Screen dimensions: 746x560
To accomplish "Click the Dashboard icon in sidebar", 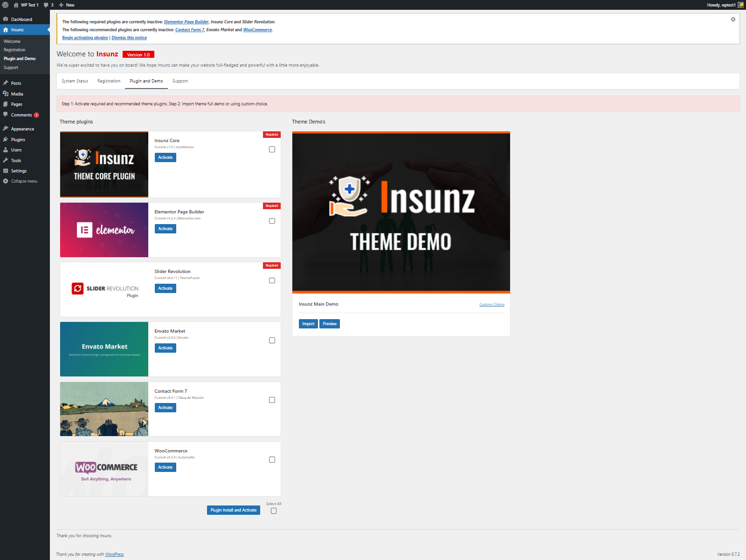I will tap(6, 20).
